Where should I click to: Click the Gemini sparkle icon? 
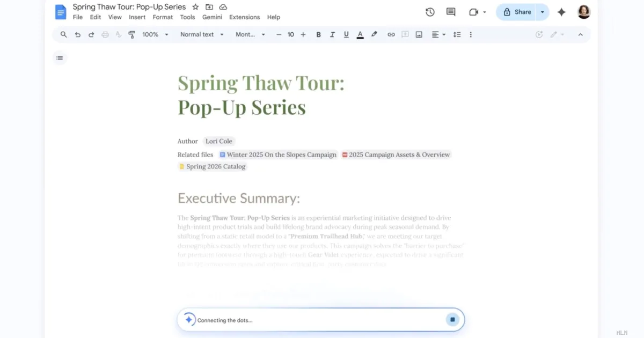click(561, 12)
